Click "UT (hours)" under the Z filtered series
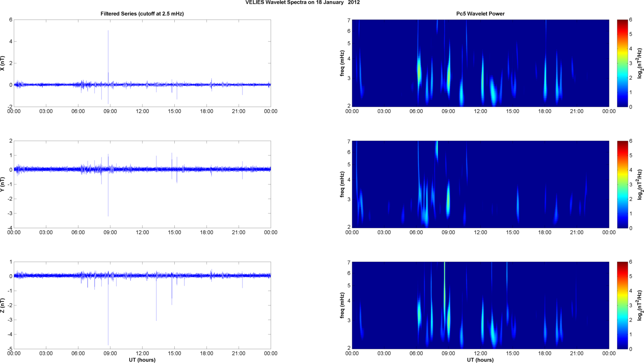 coord(142,360)
